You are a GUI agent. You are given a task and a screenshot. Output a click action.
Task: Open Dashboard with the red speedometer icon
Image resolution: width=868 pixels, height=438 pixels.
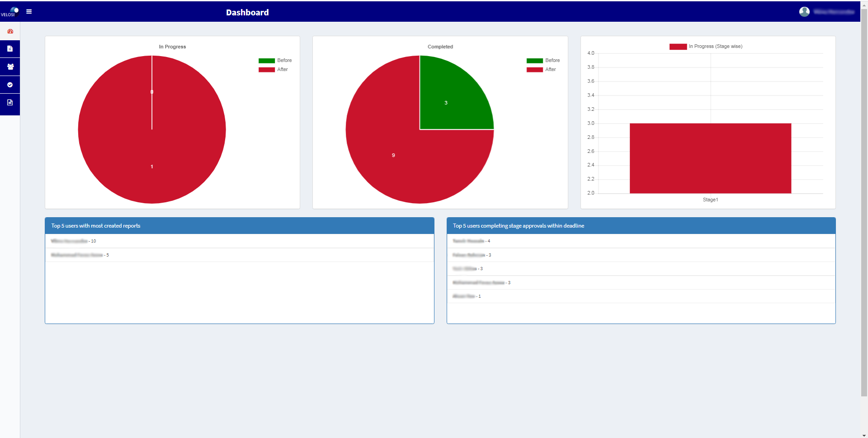[x=10, y=31]
